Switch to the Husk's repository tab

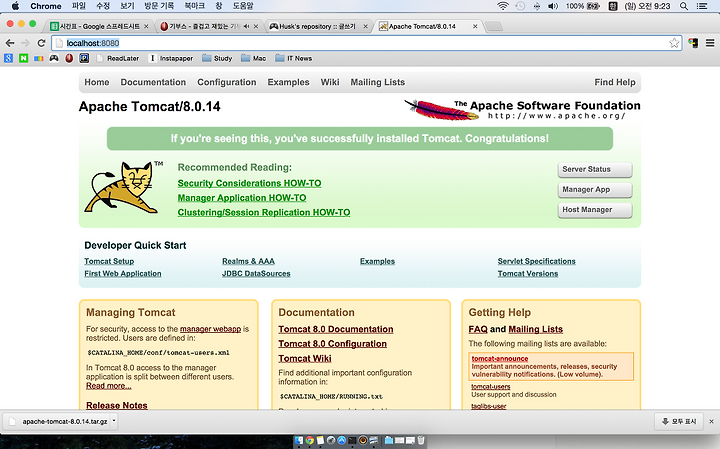click(318, 27)
